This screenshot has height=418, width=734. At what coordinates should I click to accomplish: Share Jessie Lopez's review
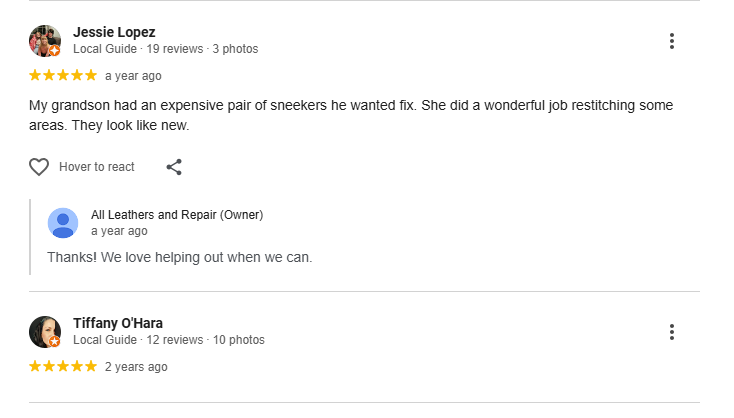click(x=174, y=167)
